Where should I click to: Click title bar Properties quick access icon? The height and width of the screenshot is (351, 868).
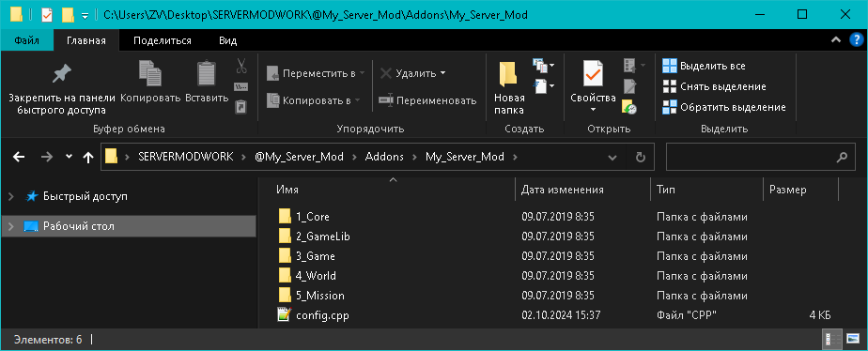pos(47,15)
